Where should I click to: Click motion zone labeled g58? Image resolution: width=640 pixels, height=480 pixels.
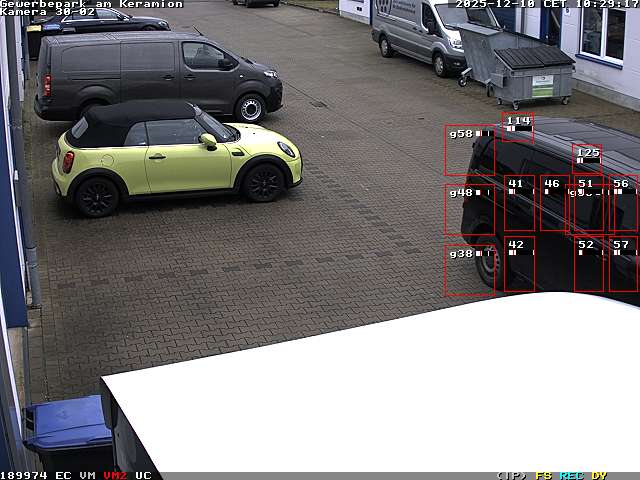pyautogui.click(x=469, y=150)
